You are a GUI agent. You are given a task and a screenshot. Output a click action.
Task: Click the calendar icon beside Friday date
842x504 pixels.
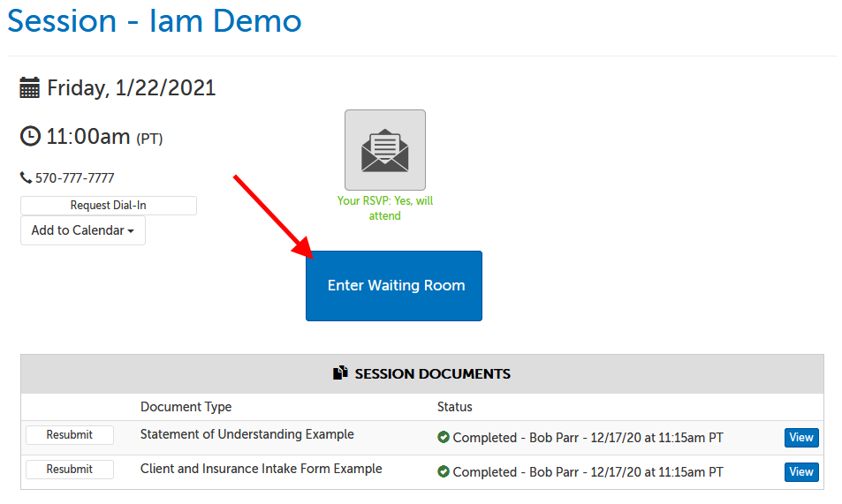click(30, 88)
